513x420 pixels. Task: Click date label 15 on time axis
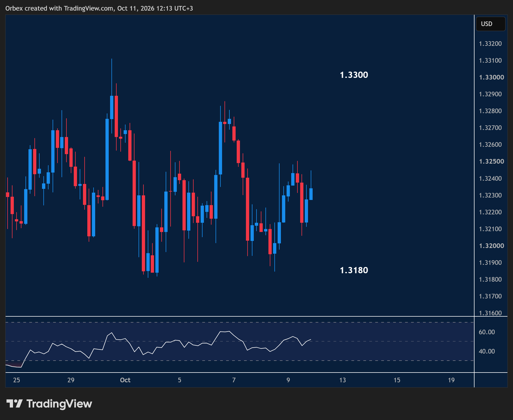pos(397,380)
